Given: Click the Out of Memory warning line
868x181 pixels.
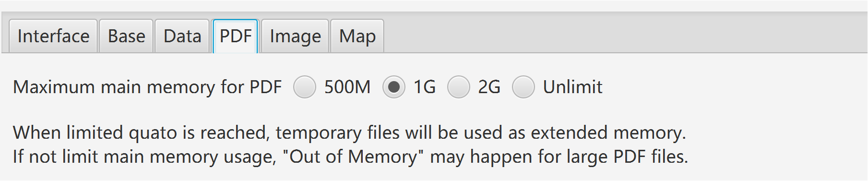Looking at the screenshot, I should [351, 157].
